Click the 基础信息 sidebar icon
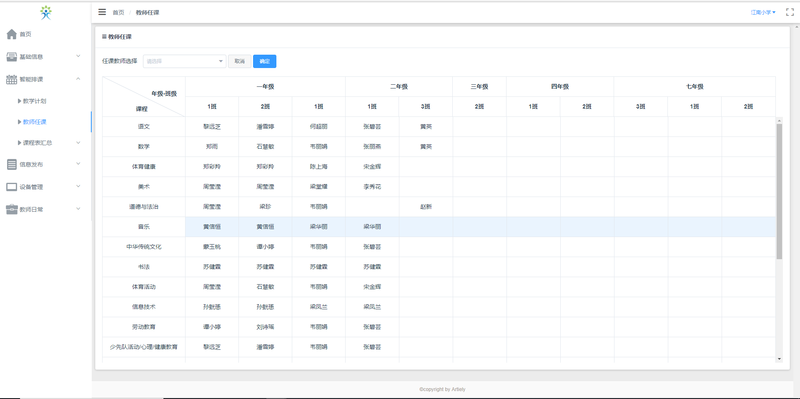800x399 pixels. pos(12,57)
